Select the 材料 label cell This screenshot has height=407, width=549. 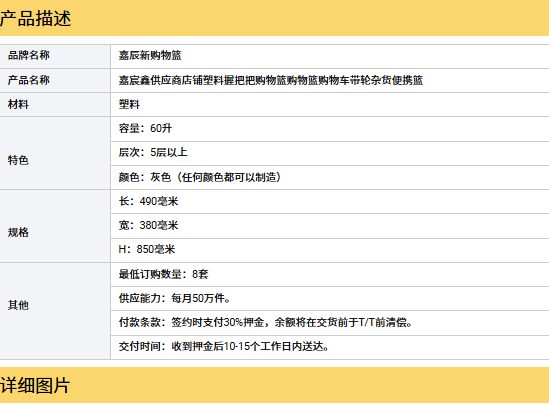point(55,104)
